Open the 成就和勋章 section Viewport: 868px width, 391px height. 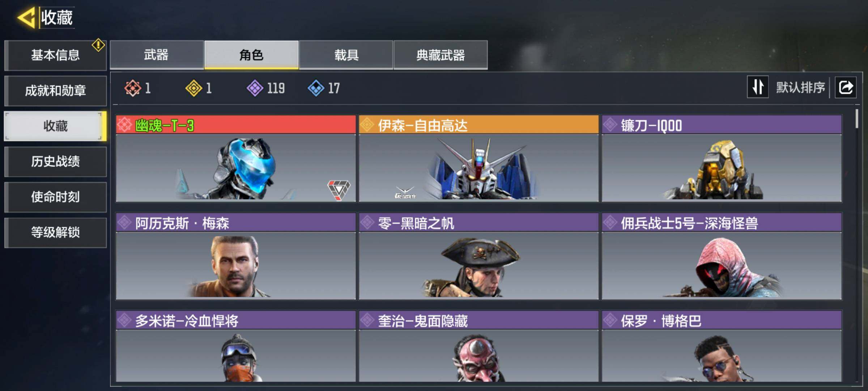click(x=55, y=91)
